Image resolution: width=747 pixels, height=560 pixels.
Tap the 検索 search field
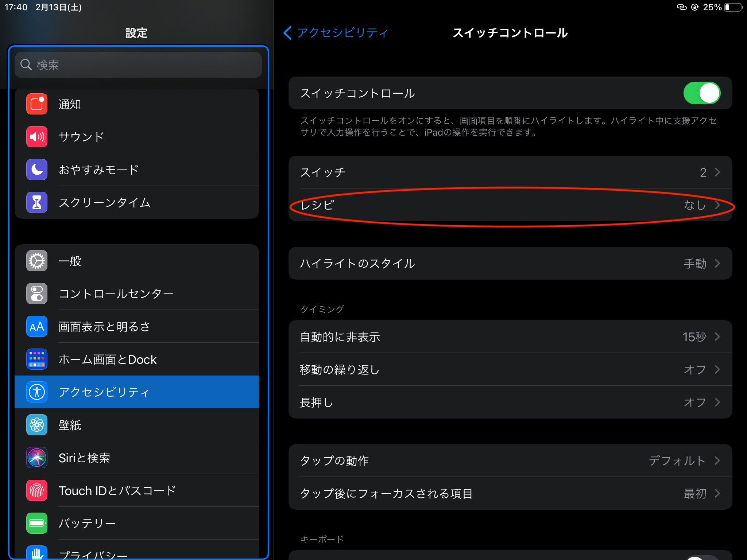pyautogui.click(x=138, y=65)
